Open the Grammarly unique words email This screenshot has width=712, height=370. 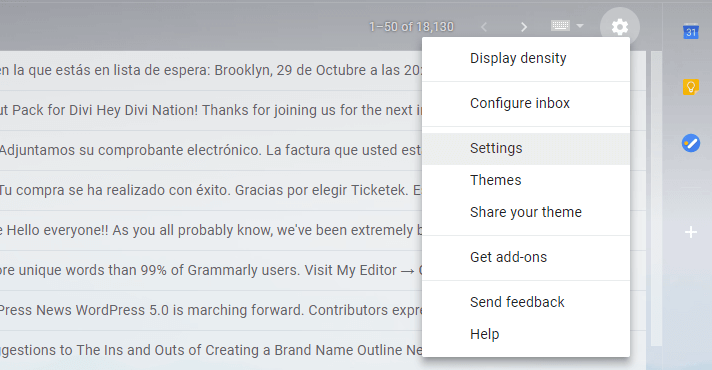211,270
